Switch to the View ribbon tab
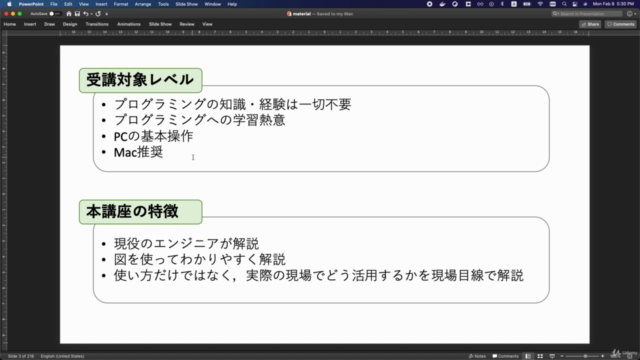 [207, 24]
